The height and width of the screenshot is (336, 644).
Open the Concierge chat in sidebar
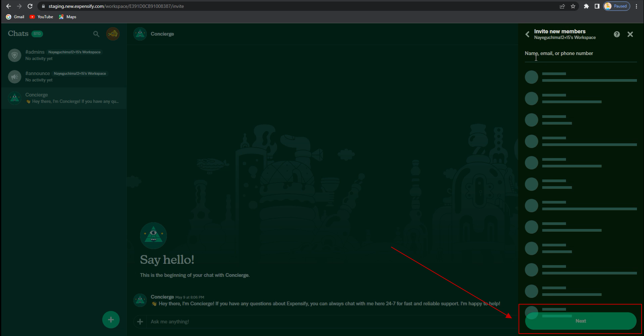click(x=64, y=98)
